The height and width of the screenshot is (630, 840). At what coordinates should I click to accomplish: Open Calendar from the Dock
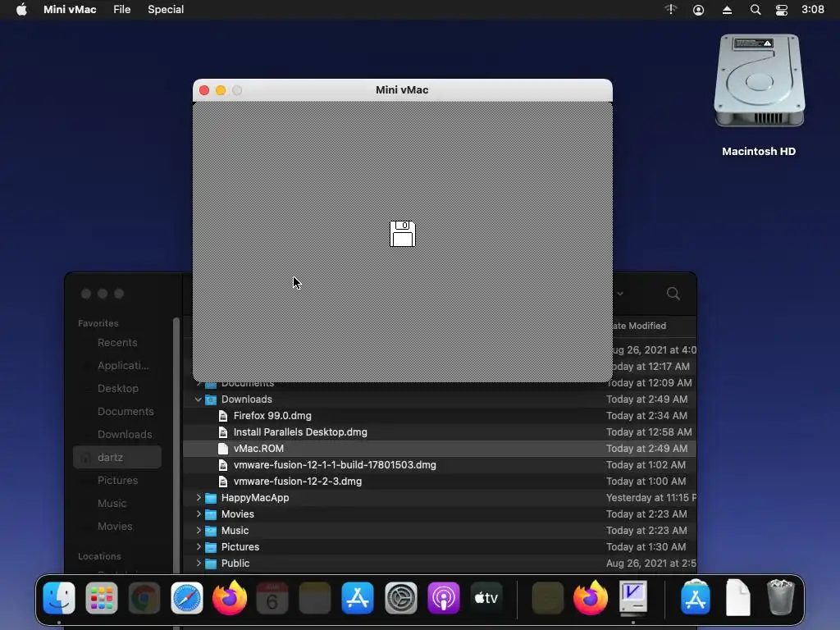[x=272, y=598]
